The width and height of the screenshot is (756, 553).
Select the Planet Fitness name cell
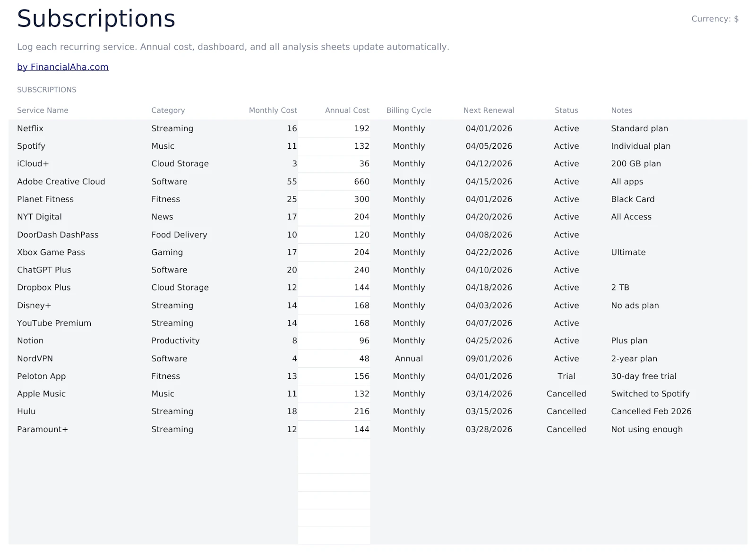tap(45, 199)
